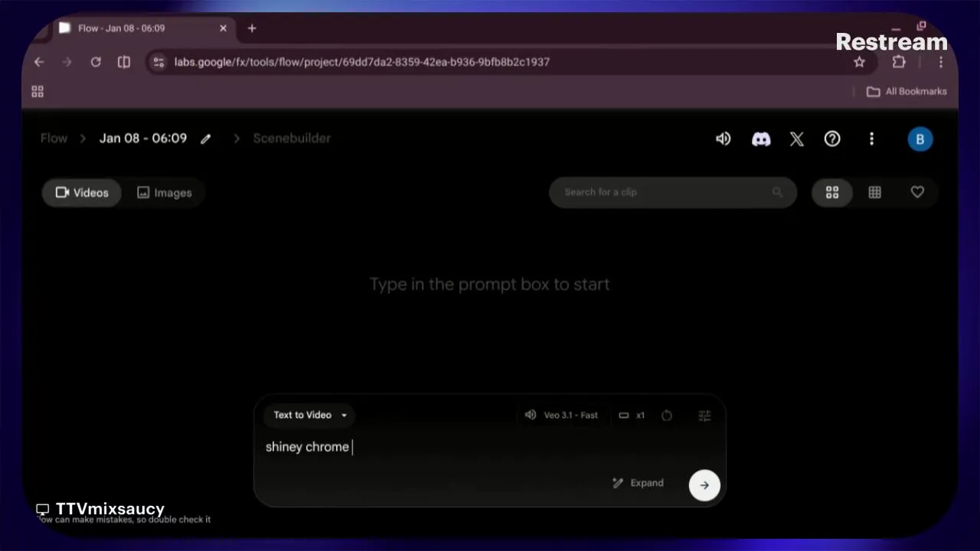The image size is (980, 551).
Task: Open the apps grid icon in bookmarks bar
Action: (x=38, y=92)
